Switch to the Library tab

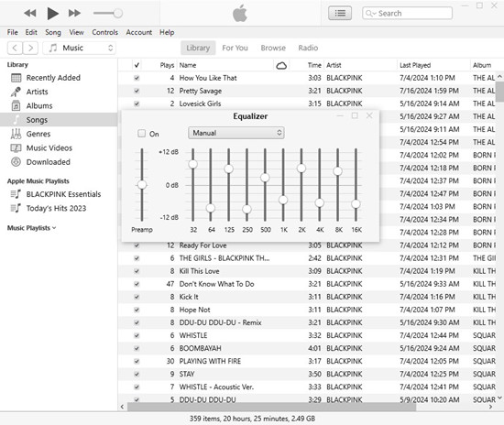coord(198,48)
